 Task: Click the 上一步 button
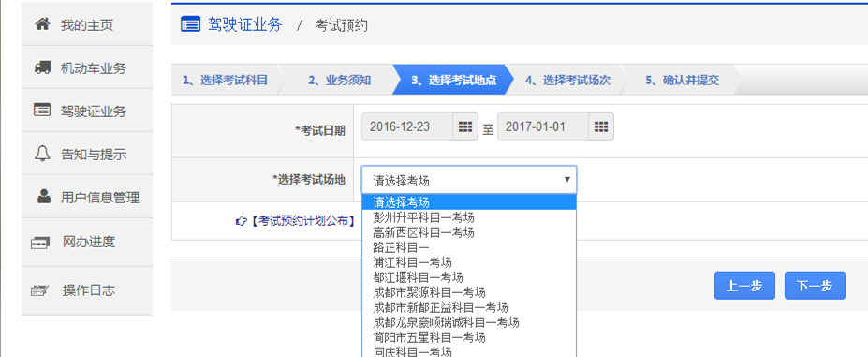click(744, 286)
